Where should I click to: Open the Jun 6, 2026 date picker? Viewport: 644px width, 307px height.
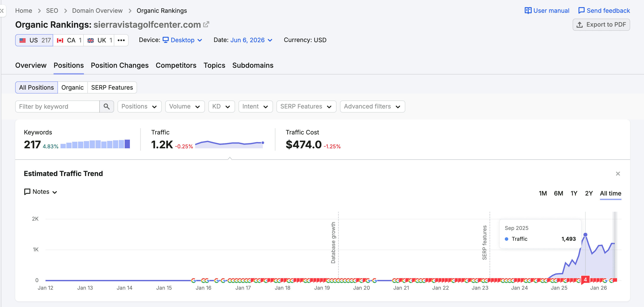point(251,40)
